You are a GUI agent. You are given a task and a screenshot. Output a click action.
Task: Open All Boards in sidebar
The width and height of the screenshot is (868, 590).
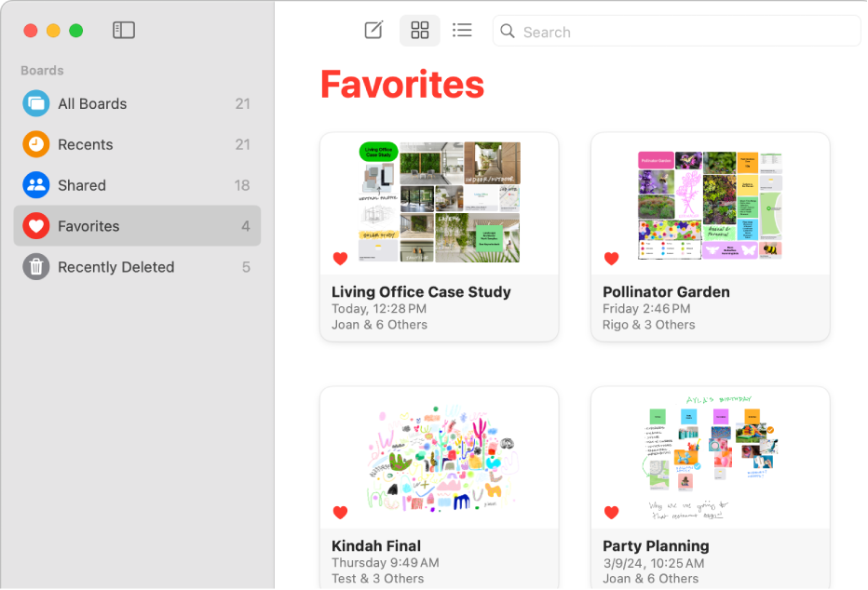pos(92,103)
